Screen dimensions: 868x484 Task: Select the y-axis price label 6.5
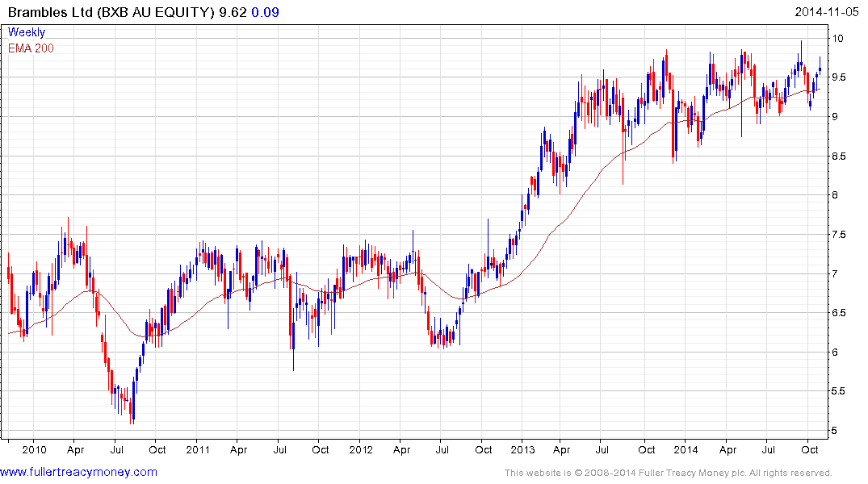[x=839, y=312]
